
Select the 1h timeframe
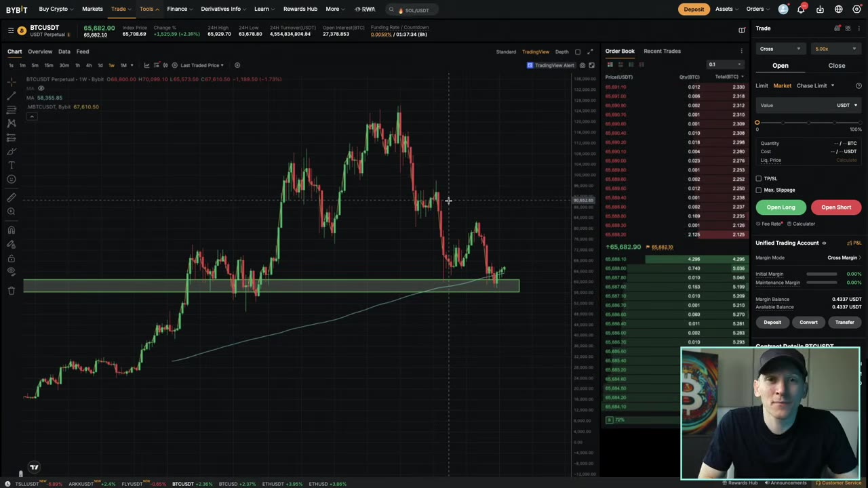(77, 65)
